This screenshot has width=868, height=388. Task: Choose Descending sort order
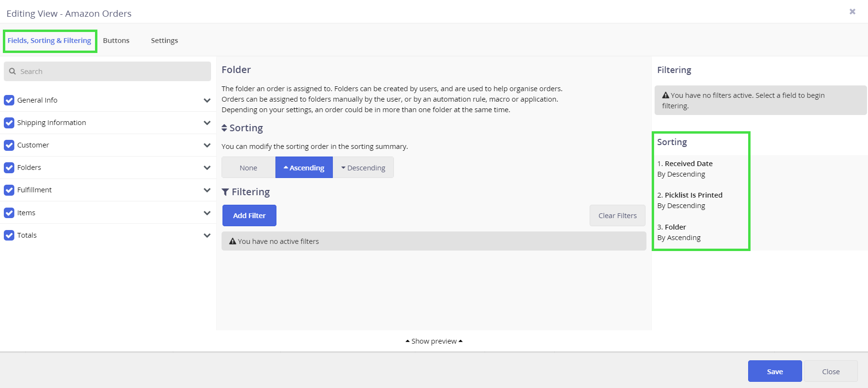click(x=363, y=168)
